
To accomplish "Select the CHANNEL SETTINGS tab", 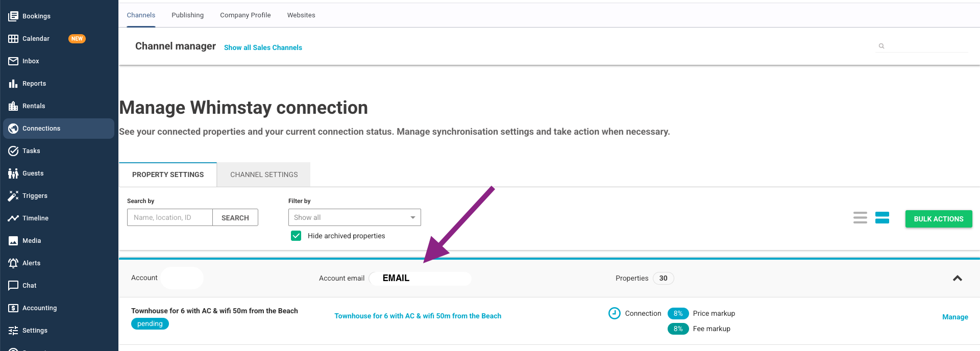I will coord(264,174).
